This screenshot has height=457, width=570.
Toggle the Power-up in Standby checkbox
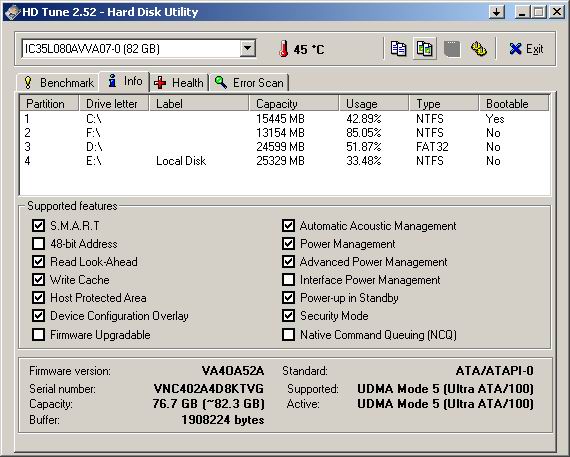coord(288,298)
